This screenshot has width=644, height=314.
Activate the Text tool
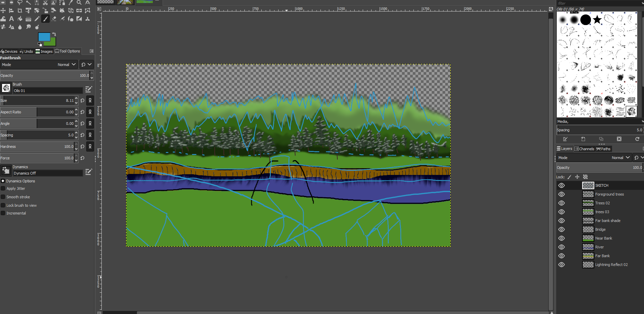(11, 19)
